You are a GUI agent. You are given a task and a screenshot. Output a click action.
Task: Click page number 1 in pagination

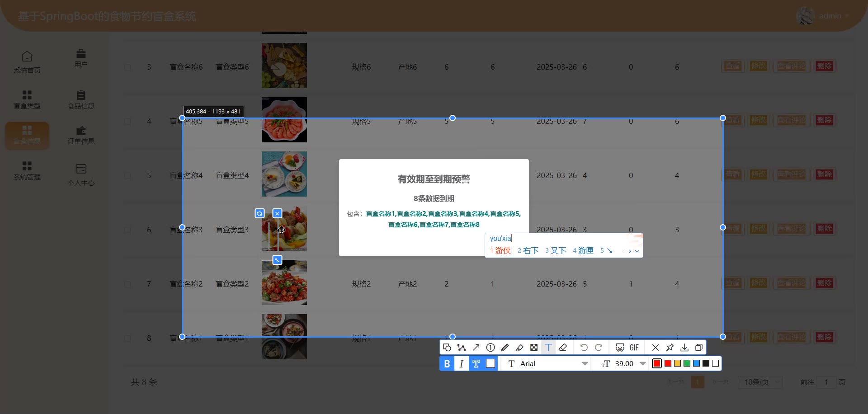coord(698,382)
